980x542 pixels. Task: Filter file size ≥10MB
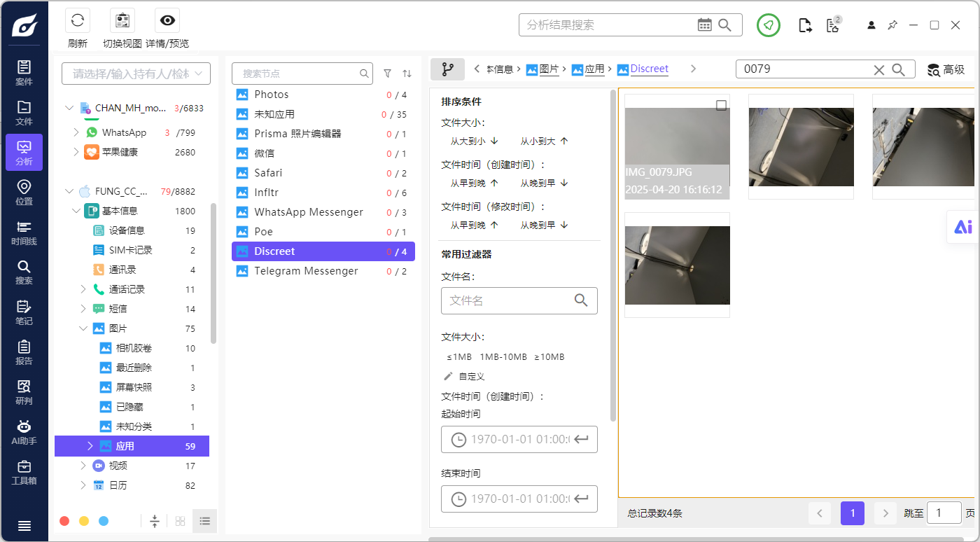[x=549, y=356]
